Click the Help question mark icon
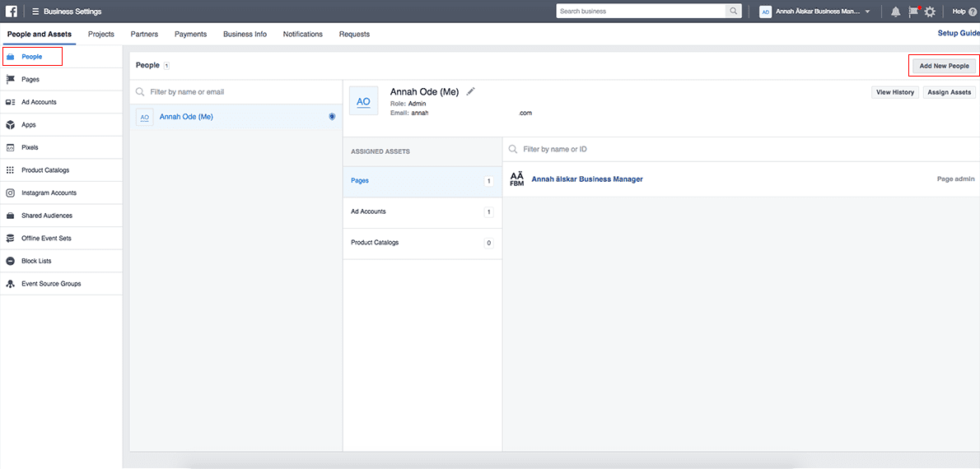 tap(972, 12)
